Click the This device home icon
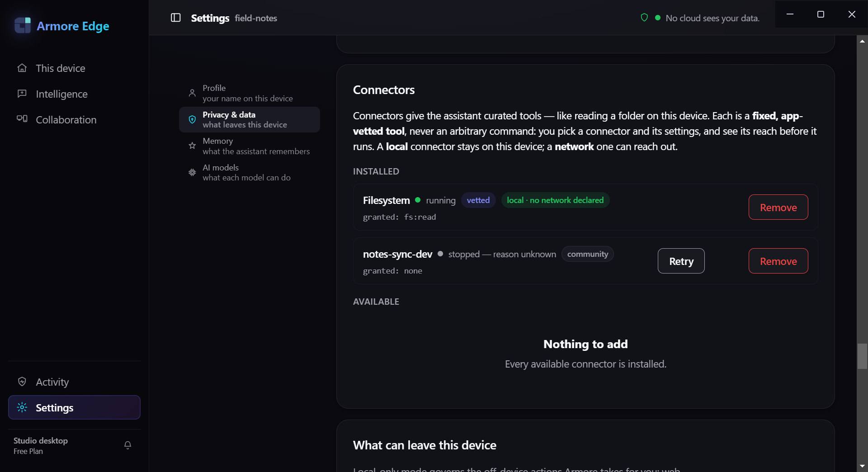 click(x=22, y=68)
